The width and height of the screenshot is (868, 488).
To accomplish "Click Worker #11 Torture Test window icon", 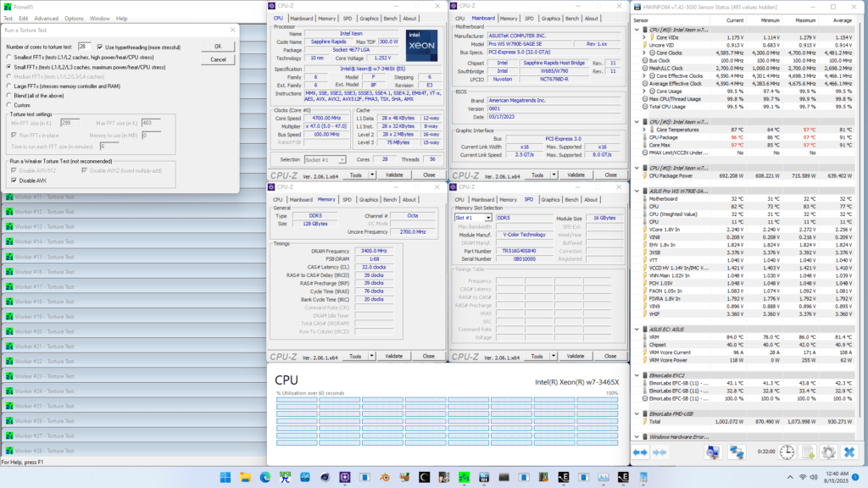I will coord(8,197).
